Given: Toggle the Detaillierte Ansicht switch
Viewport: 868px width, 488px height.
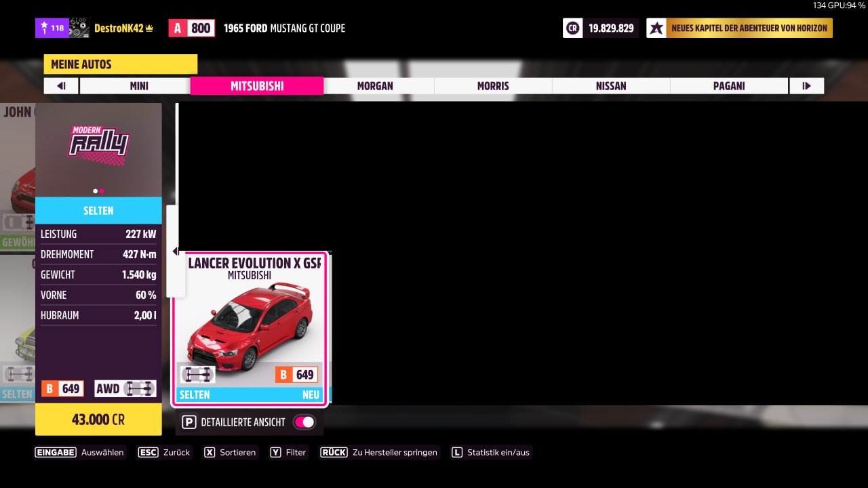Looking at the screenshot, I should 304,422.
